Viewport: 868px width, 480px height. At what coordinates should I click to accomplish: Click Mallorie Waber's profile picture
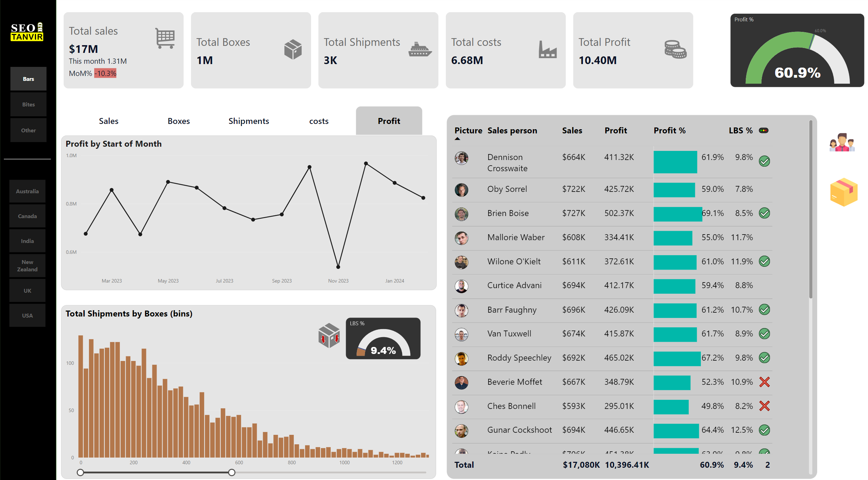461,238
